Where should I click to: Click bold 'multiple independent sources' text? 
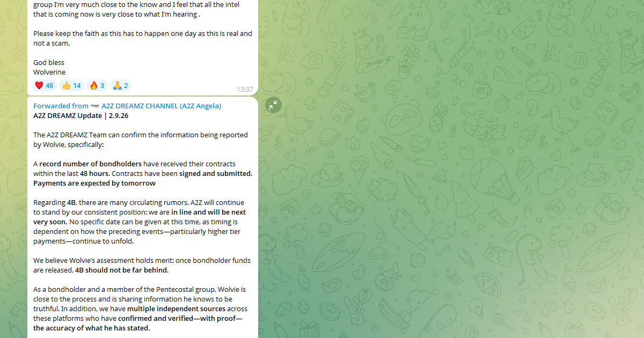(176, 308)
